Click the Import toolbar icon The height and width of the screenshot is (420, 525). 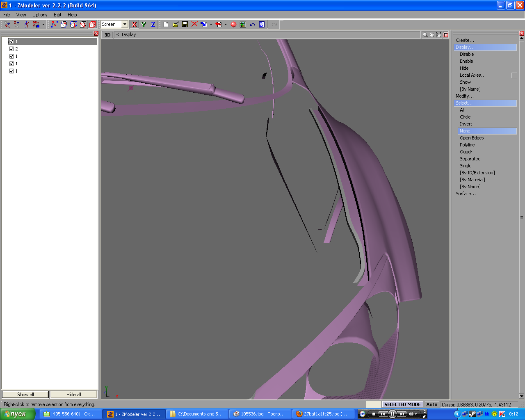click(204, 25)
